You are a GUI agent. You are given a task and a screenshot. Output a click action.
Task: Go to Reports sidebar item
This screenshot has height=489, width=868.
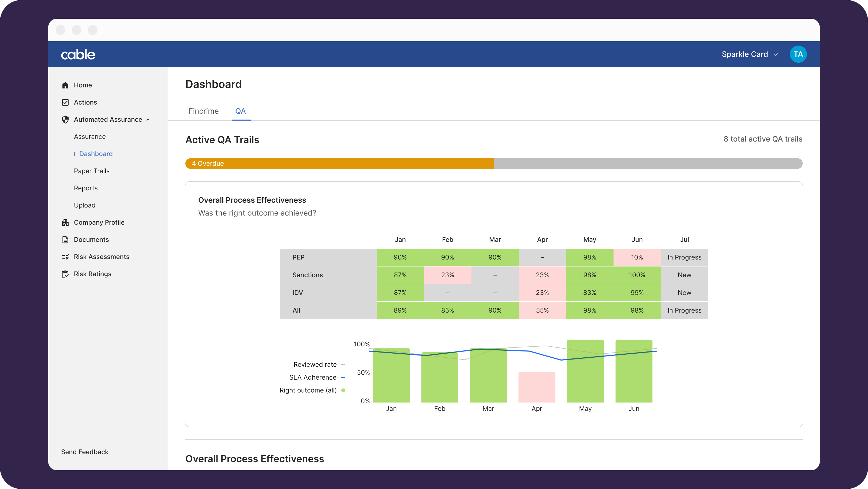[85, 188]
